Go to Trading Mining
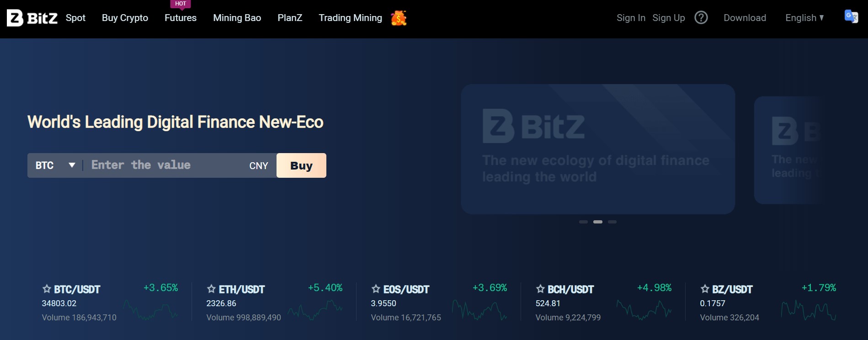 350,18
